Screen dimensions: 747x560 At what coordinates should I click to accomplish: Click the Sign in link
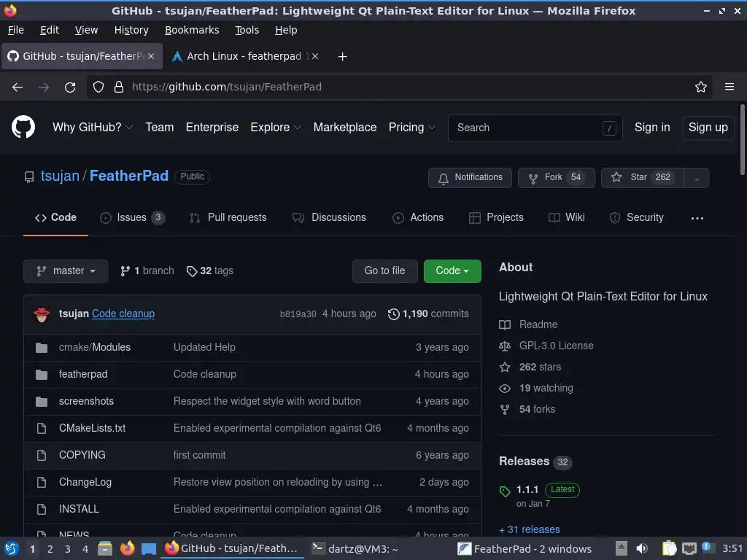[651, 128]
